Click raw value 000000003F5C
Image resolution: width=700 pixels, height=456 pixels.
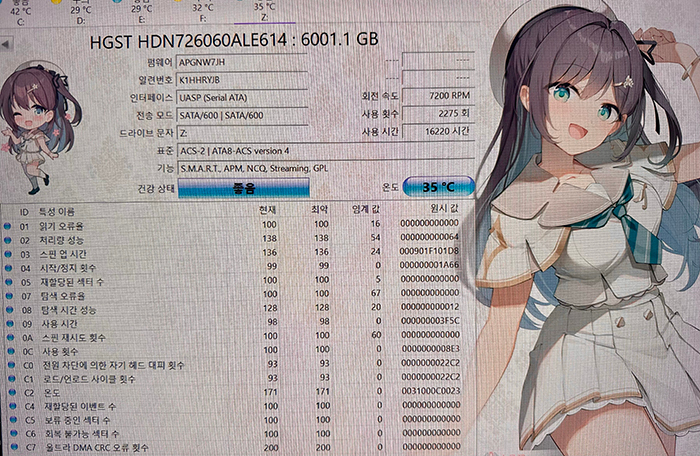point(430,321)
